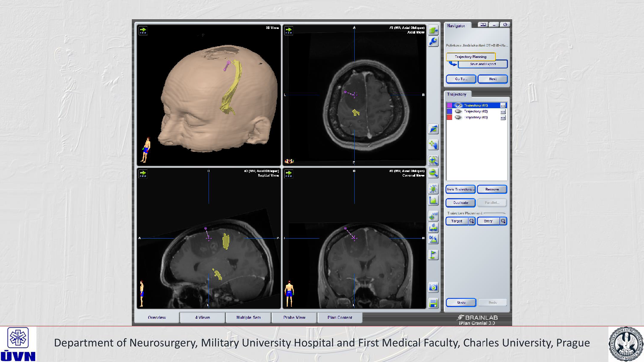Show Trajectory (02) using its eye icon
Viewport: 644px width, 362px height.
click(458, 112)
